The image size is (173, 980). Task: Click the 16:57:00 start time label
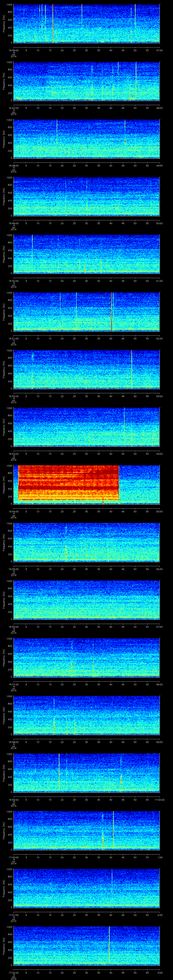(13, 684)
